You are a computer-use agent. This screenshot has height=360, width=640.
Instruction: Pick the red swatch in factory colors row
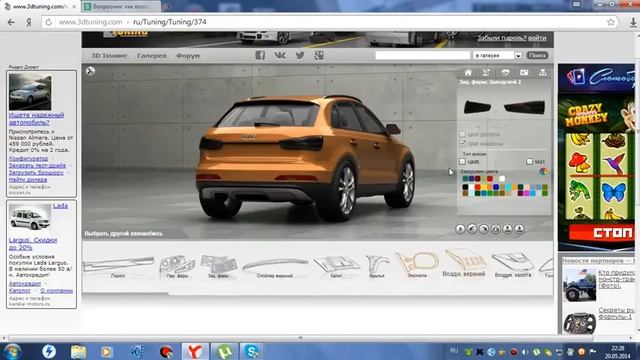(x=490, y=179)
